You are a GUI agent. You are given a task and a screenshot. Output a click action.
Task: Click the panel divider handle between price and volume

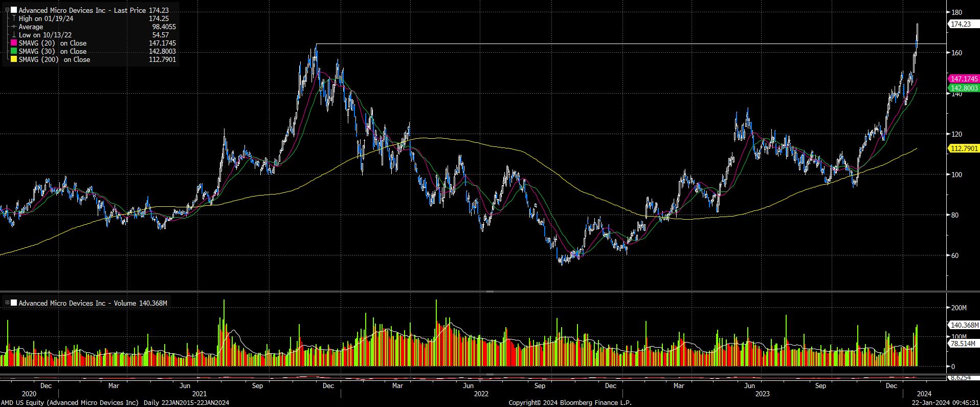click(x=489, y=291)
